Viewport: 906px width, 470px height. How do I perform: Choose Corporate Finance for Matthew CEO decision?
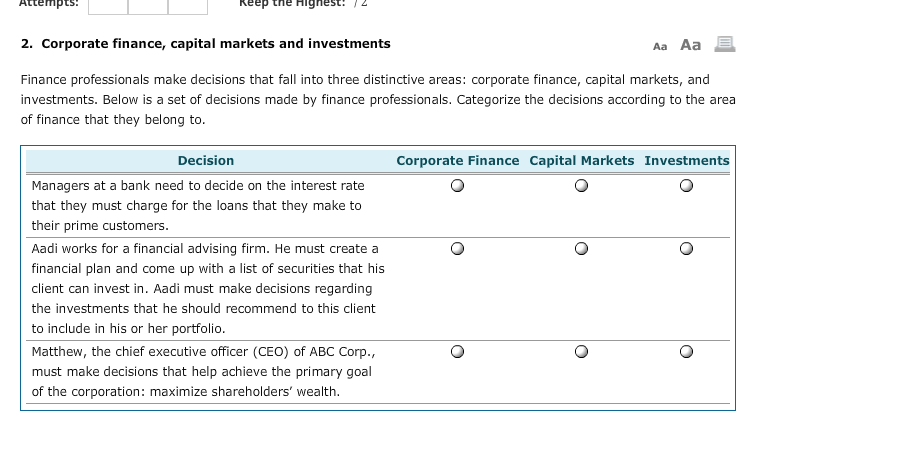coord(457,352)
